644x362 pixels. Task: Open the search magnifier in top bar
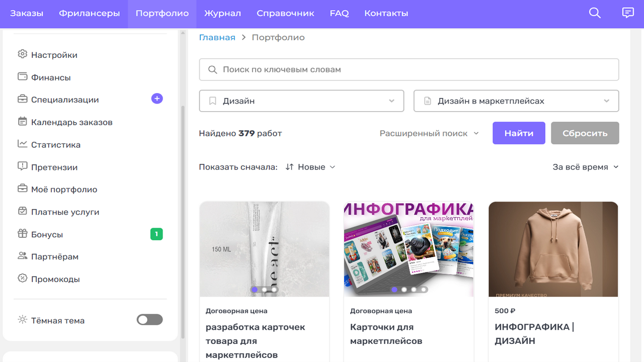click(x=594, y=13)
